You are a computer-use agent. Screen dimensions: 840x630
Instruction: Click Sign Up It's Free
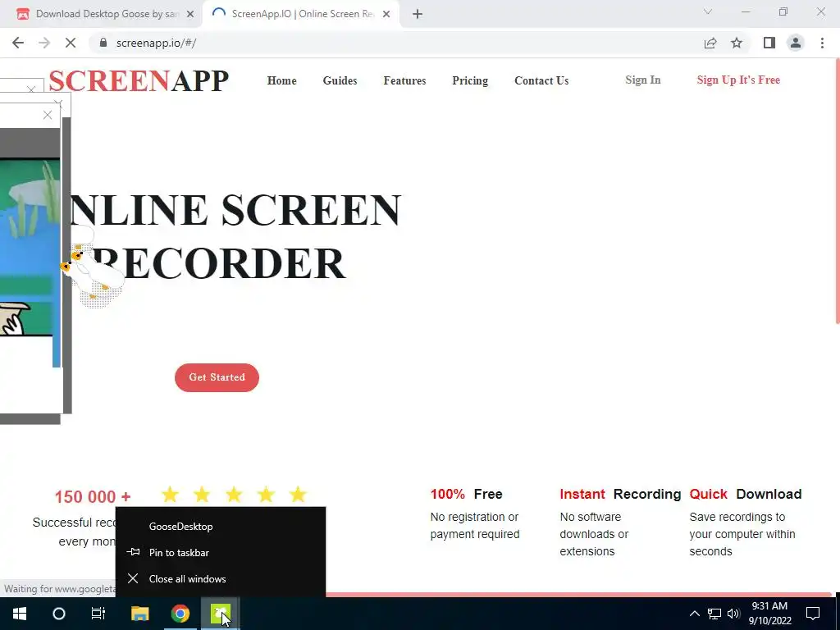[x=738, y=80]
